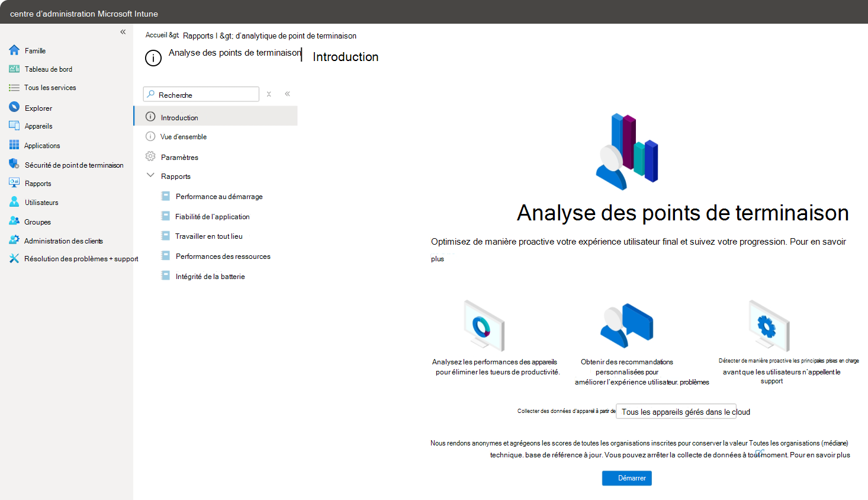Open the Performance au démarrage report icon
Viewport: 868px width, 500px height.
[x=166, y=196]
